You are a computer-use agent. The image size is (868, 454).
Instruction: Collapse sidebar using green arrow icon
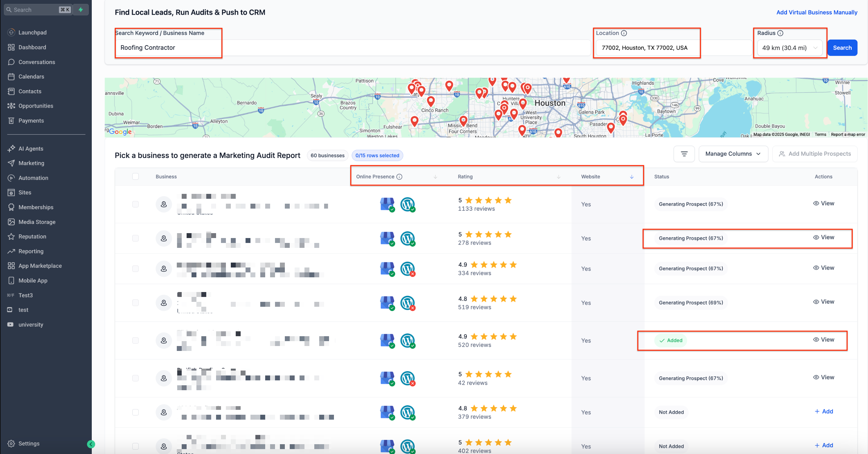click(x=91, y=444)
